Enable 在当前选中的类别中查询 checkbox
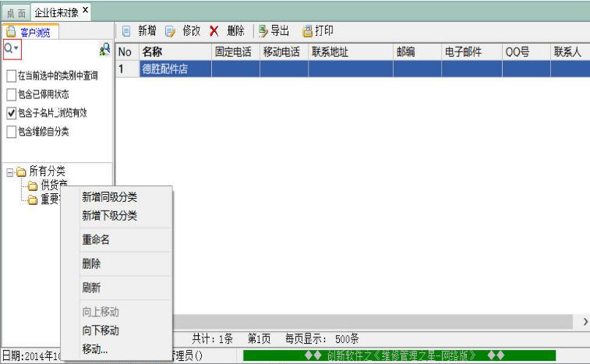 tap(11, 76)
